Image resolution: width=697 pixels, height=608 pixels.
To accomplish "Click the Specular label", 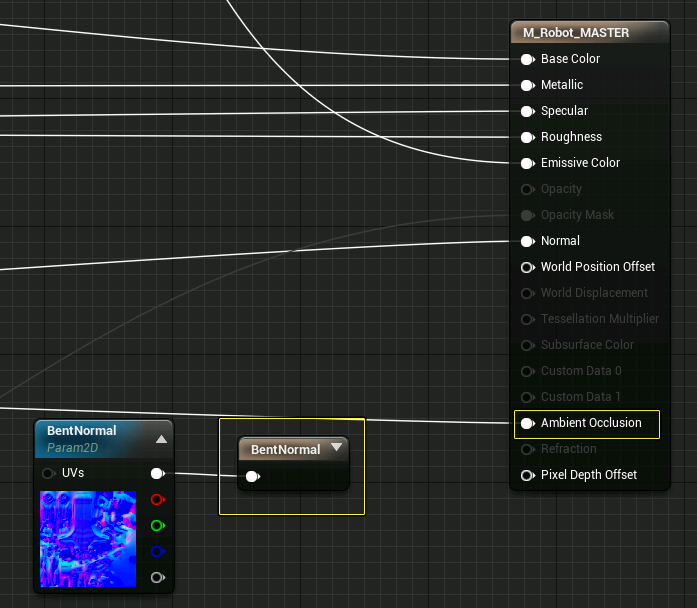I will (564, 111).
